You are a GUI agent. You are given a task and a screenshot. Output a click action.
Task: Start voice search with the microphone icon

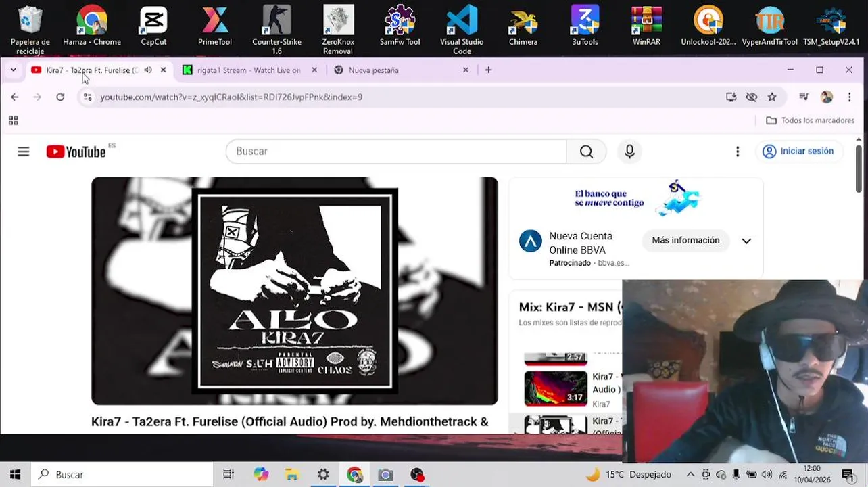629,152
